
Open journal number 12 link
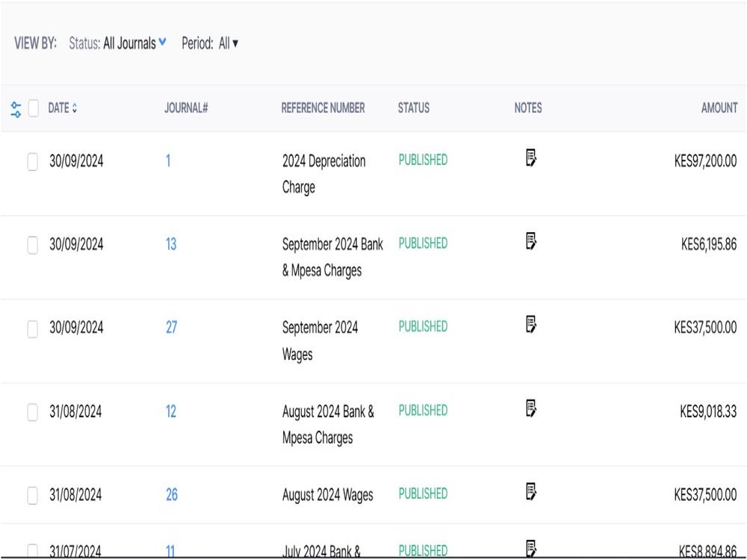(x=171, y=411)
